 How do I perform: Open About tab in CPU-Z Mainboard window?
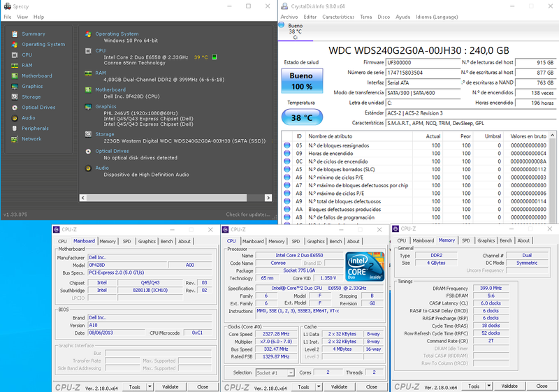(x=184, y=241)
